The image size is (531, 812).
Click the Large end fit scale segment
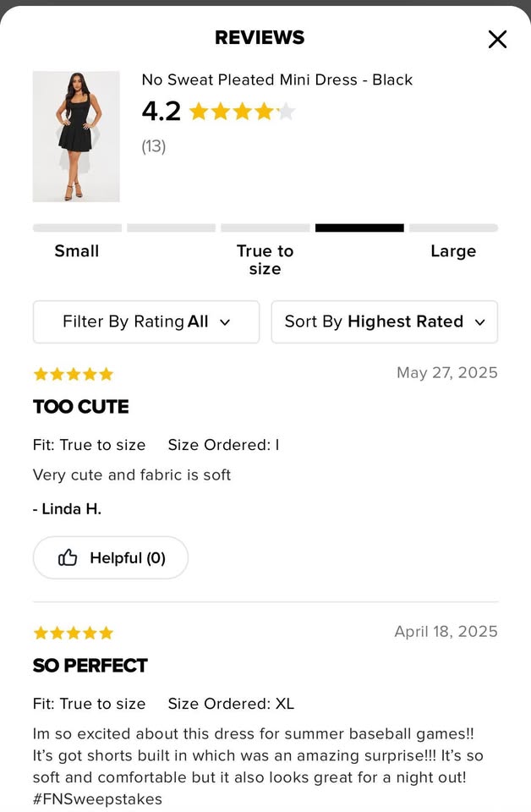point(453,228)
